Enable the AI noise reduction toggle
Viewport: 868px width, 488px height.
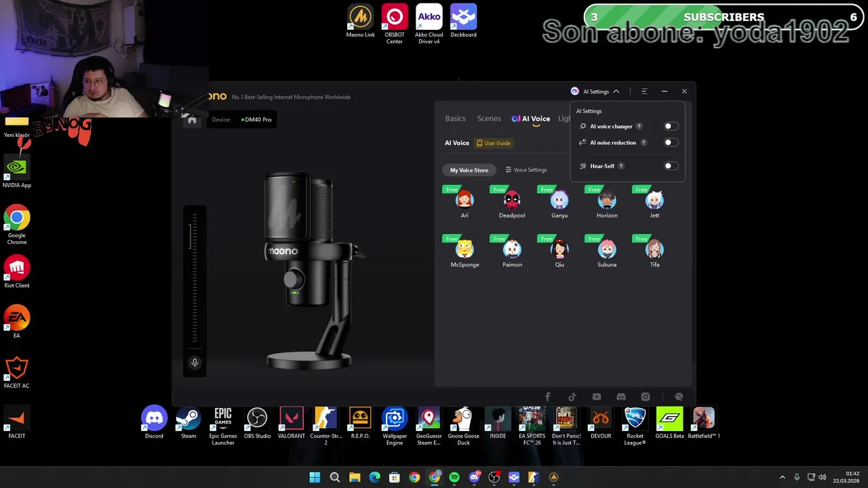pyautogui.click(x=670, y=142)
